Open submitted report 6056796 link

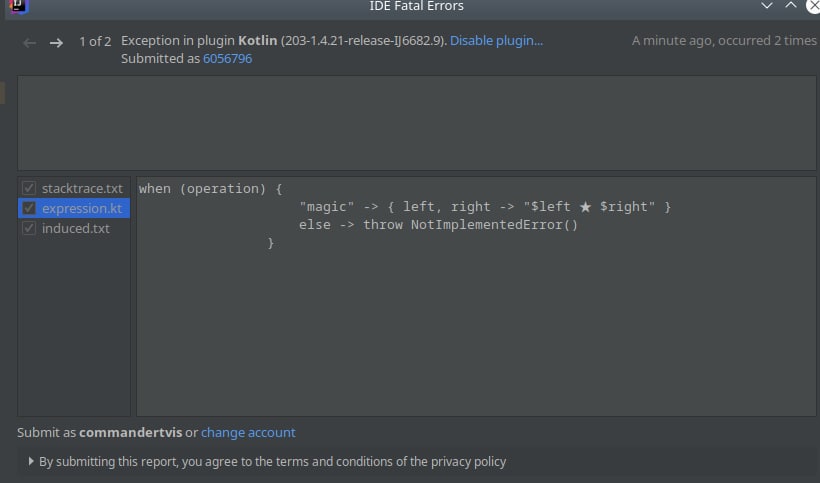(x=227, y=59)
